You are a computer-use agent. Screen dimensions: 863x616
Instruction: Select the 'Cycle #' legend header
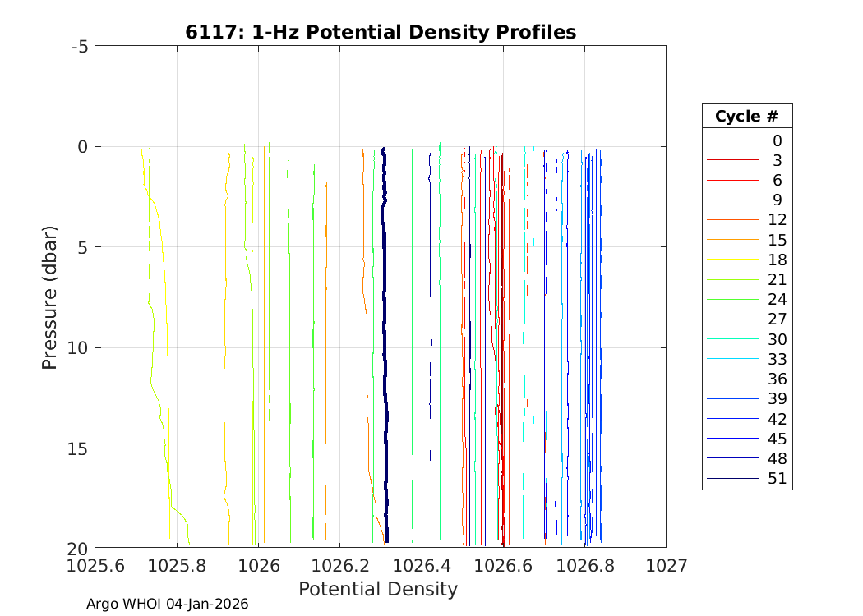746,116
